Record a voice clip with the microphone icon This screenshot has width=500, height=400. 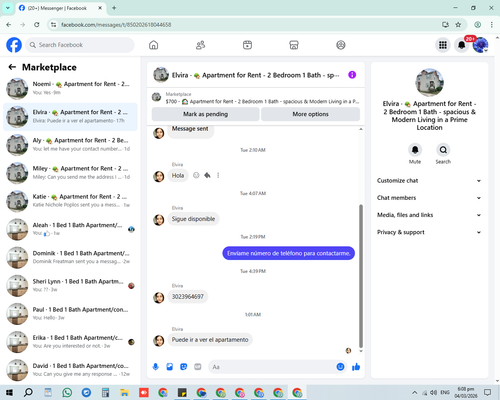[x=156, y=367]
